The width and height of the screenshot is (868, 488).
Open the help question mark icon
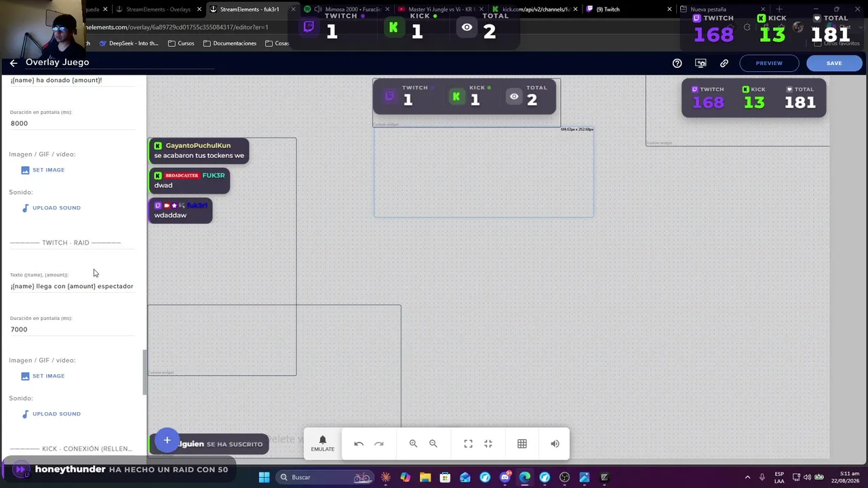point(677,63)
